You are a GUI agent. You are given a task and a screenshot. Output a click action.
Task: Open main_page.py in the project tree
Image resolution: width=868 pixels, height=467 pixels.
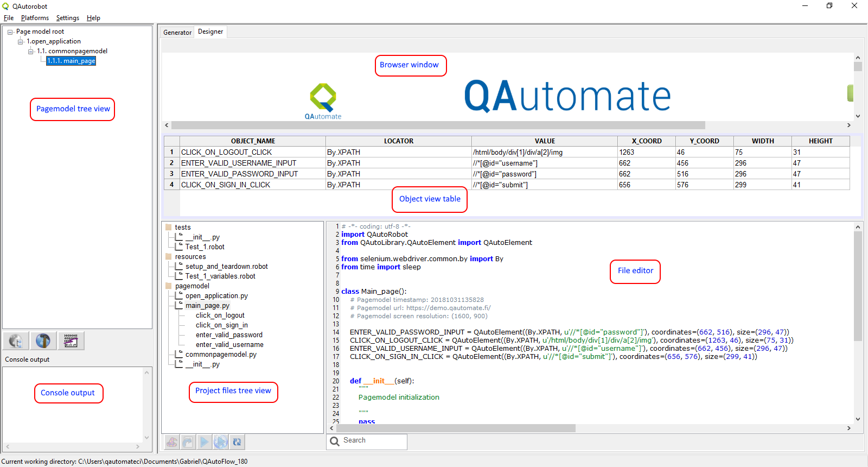[207, 306]
